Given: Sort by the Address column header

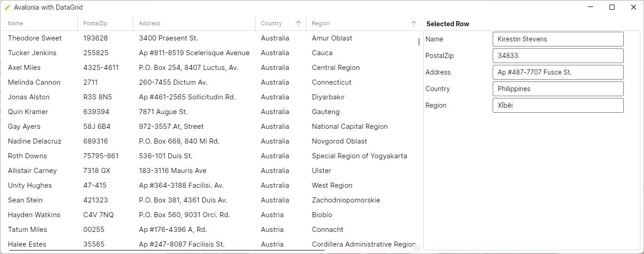Looking at the screenshot, I should [x=149, y=23].
